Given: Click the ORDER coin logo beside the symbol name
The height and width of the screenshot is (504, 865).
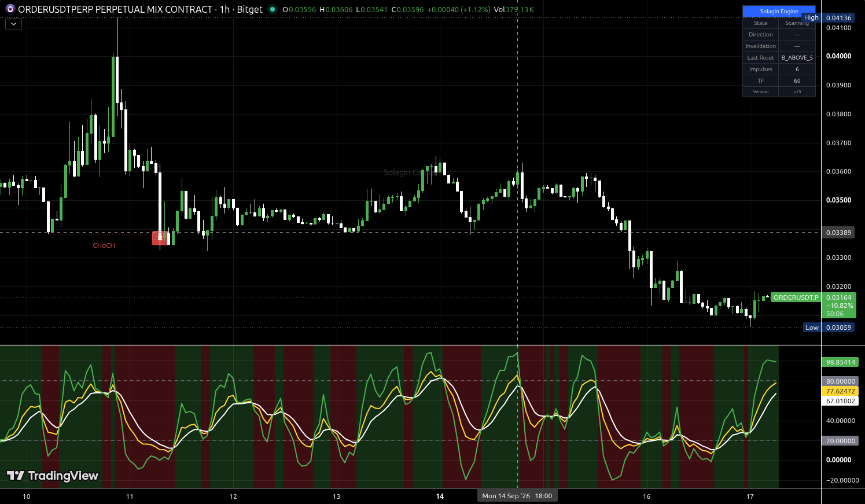Looking at the screenshot, I should pyautogui.click(x=10, y=9).
